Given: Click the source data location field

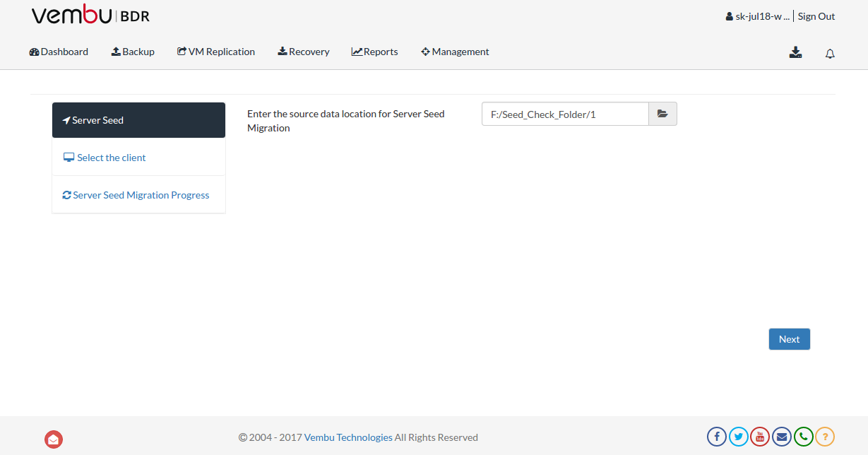Looking at the screenshot, I should [565, 114].
